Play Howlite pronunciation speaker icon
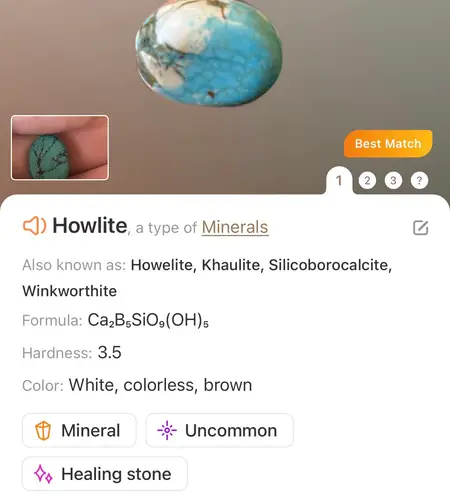This screenshot has height=495, width=450. click(34, 226)
